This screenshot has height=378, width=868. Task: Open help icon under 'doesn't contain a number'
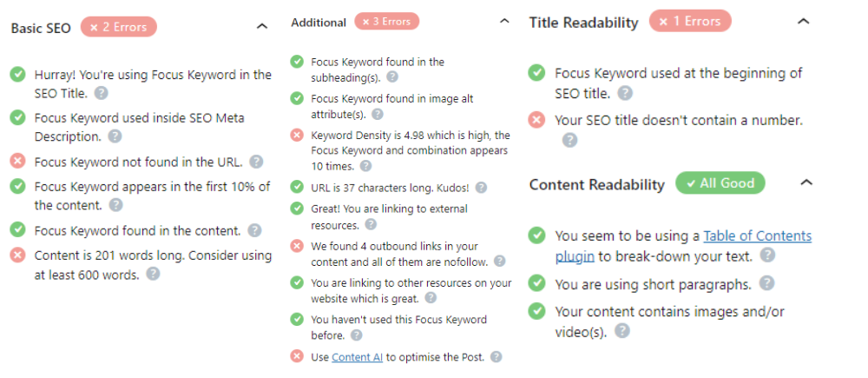569,140
